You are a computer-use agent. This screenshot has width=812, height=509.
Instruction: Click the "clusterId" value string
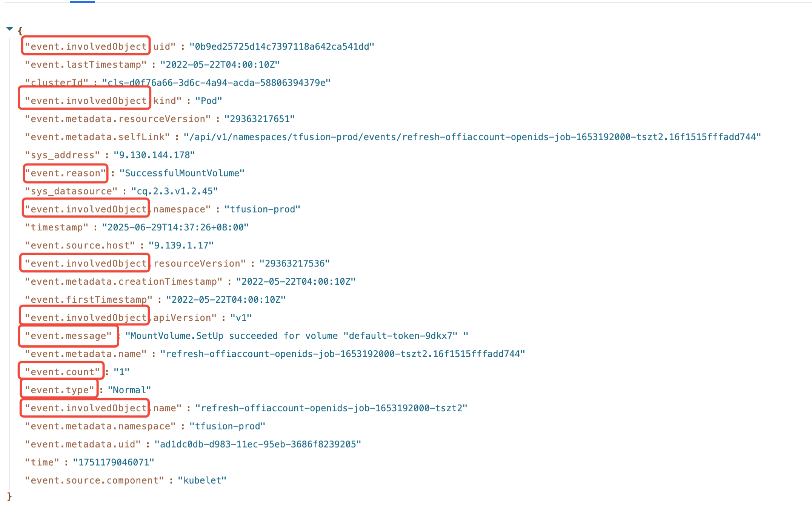click(x=216, y=83)
